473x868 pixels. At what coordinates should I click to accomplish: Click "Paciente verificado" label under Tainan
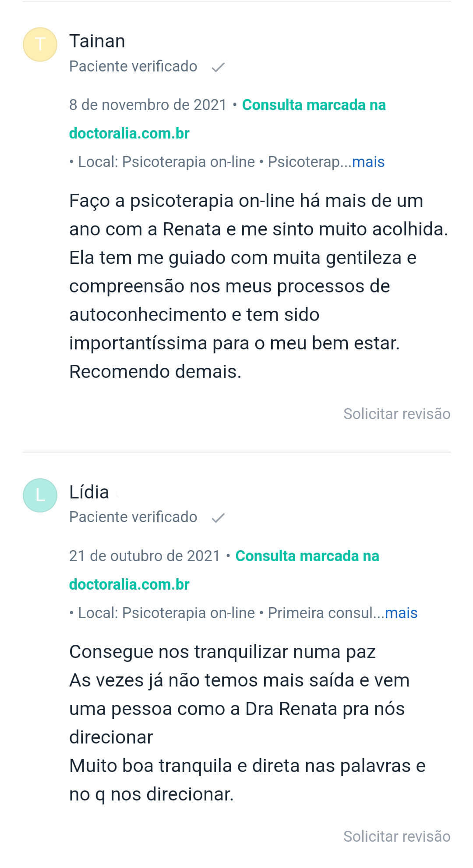[x=133, y=66]
